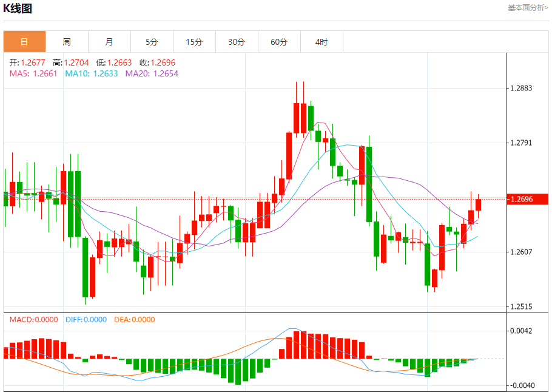Open the 基本面分析> link
This screenshot has width=552, height=392.
pos(528,8)
